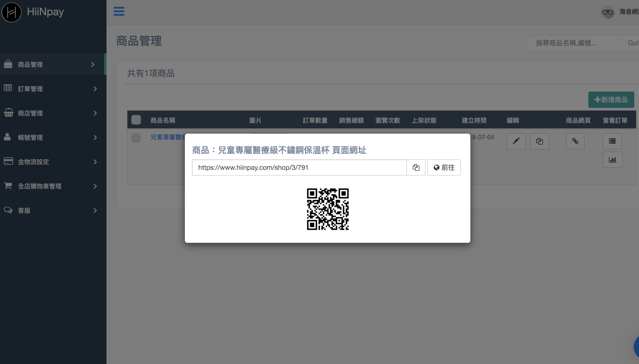Click the 瀏覽次數 column header
Image resolution: width=639 pixels, height=364 pixels.
click(388, 120)
